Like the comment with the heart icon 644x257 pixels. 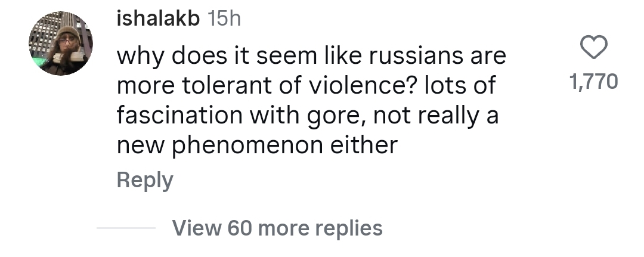tap(593, 47)
